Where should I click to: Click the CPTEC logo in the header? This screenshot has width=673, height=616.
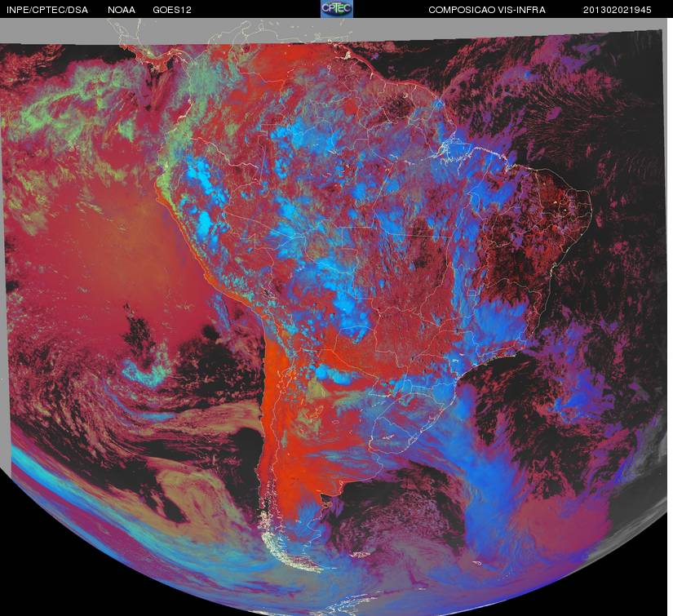337,9
